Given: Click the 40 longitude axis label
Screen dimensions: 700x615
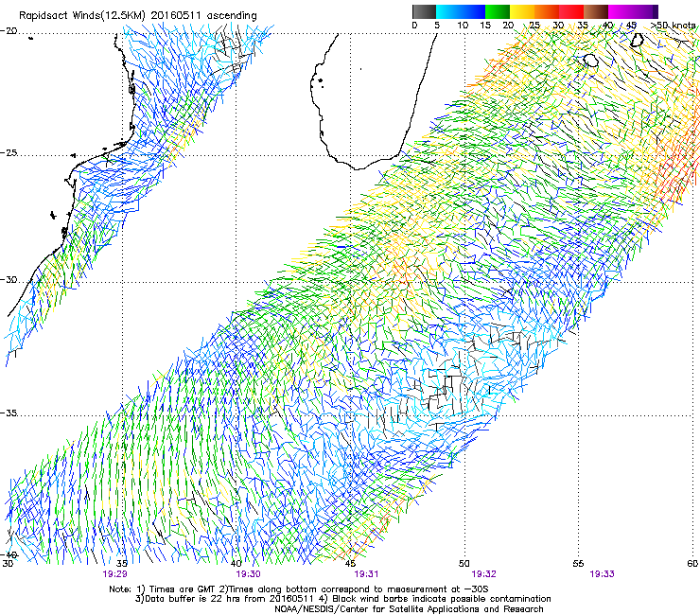Looking at the screenshot, I should click(236, 563).
